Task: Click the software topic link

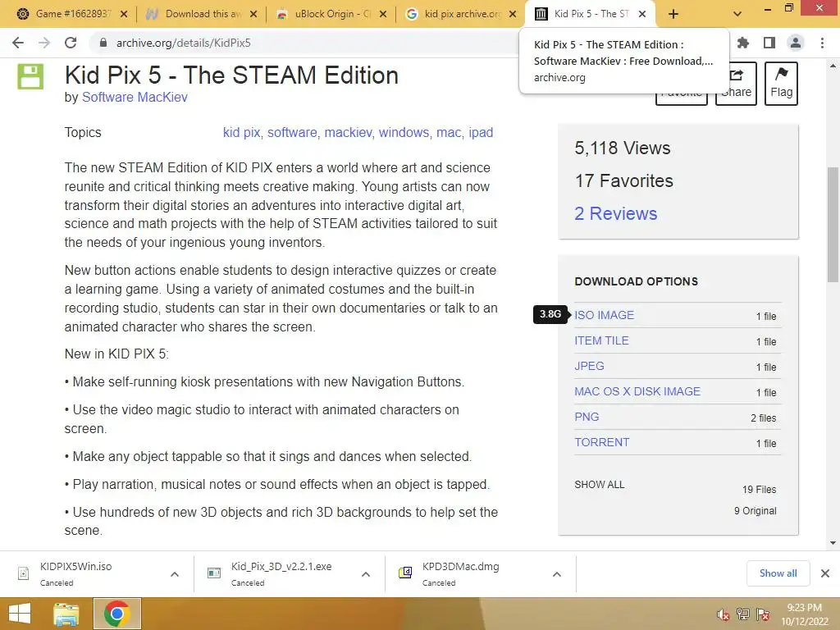Action: [x=292, y=132]
